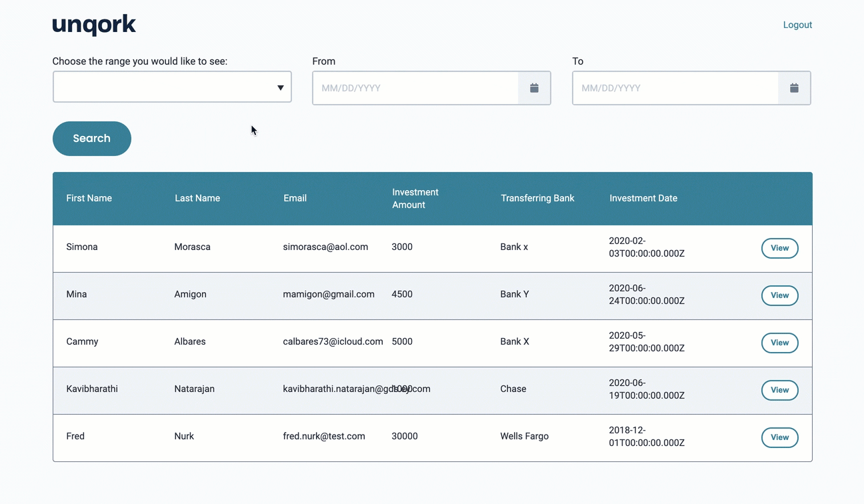Click Simona's Bank x cell
Screen dimensions: 864x504
514,247
